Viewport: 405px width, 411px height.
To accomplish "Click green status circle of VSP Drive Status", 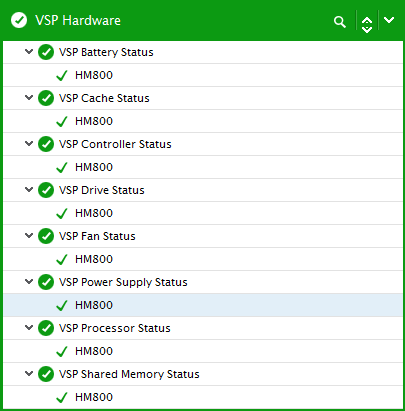I will [x=46, y=190].
